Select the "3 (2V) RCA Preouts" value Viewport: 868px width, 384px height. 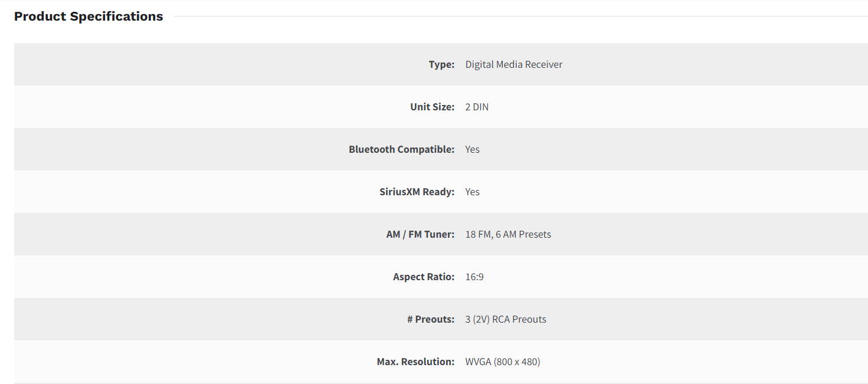coord(506,319)
